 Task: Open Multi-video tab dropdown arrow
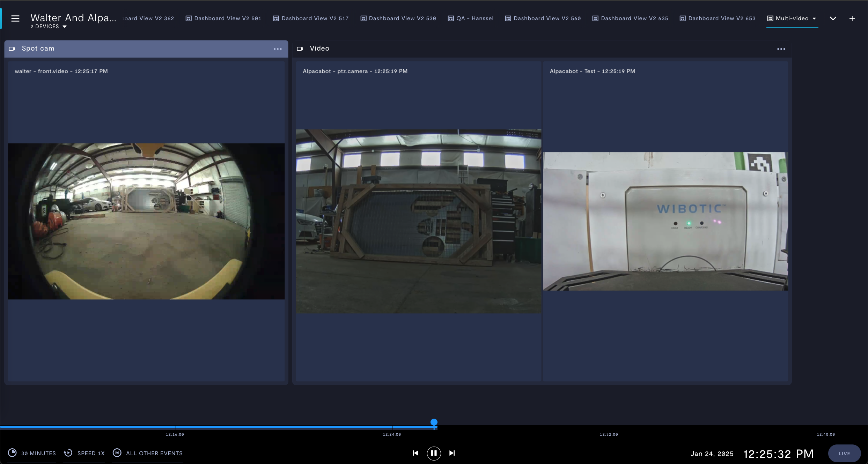coord(814,18)
